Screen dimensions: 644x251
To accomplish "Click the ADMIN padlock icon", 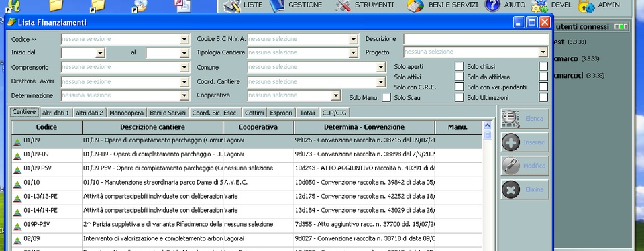I will [x=586, y=6].
